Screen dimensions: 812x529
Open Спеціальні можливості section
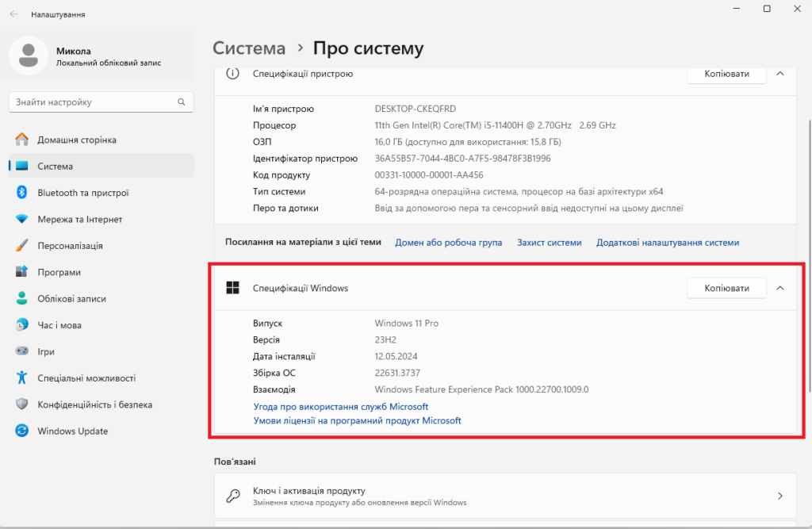point(86,378)
